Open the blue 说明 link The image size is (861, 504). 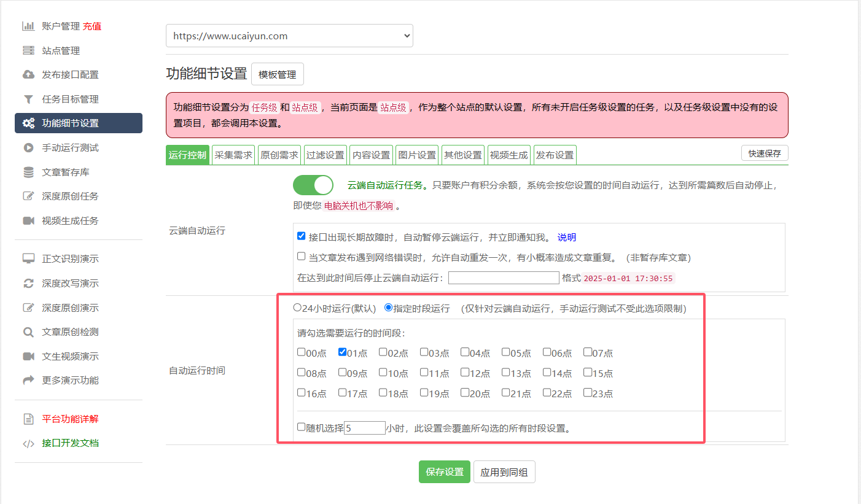click(566, 238)
